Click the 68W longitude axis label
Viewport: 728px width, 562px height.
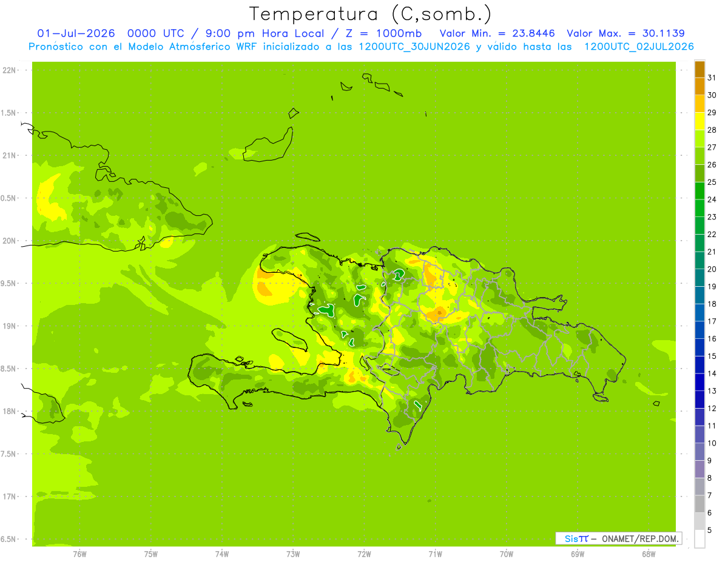[649, 554]
